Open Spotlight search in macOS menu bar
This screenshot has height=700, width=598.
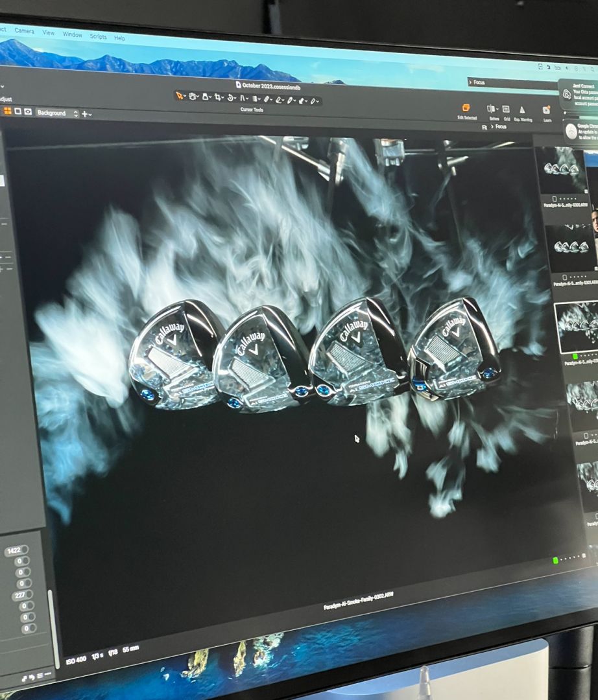(592, 69)
